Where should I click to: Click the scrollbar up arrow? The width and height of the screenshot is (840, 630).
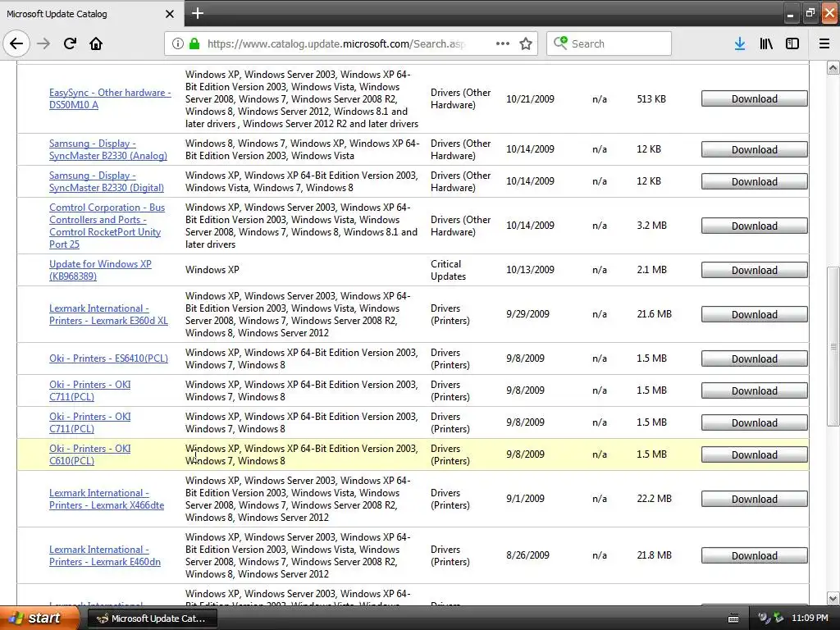833,67
